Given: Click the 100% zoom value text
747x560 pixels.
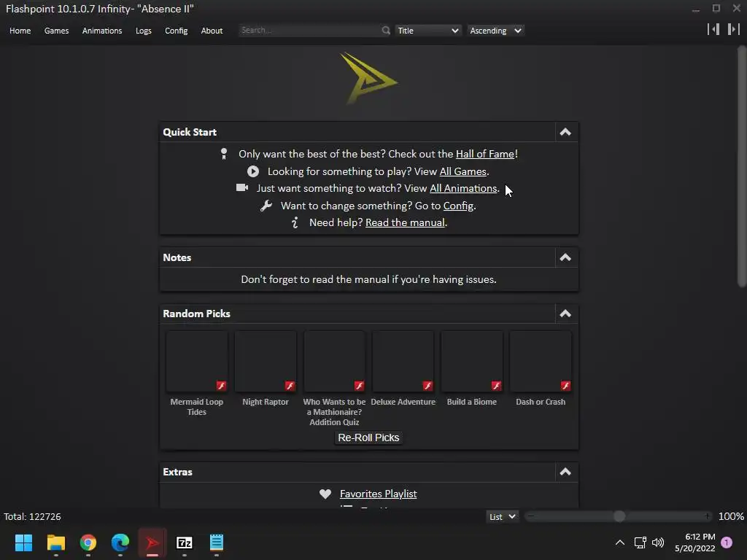Looking at the screenshot, I should tap(731, 517).
